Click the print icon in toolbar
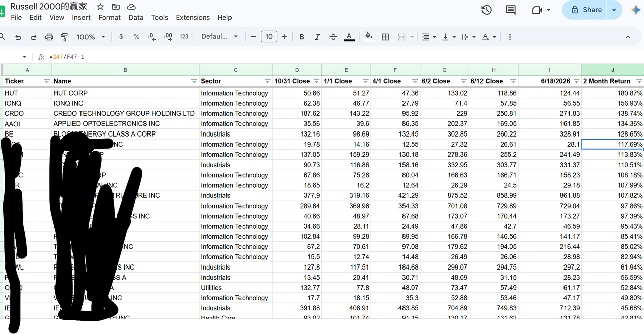Viewport: 644px width, 334px height. coord(49,37)
